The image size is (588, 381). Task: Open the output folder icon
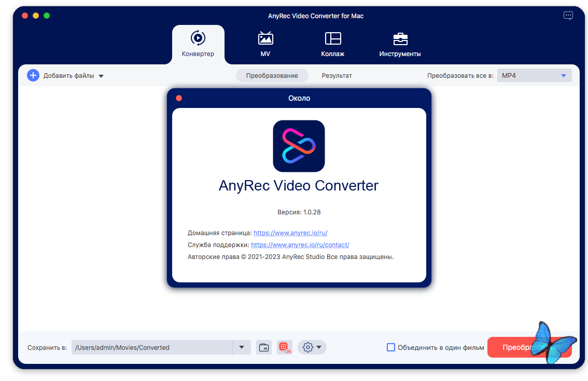(x=264, y=347)
